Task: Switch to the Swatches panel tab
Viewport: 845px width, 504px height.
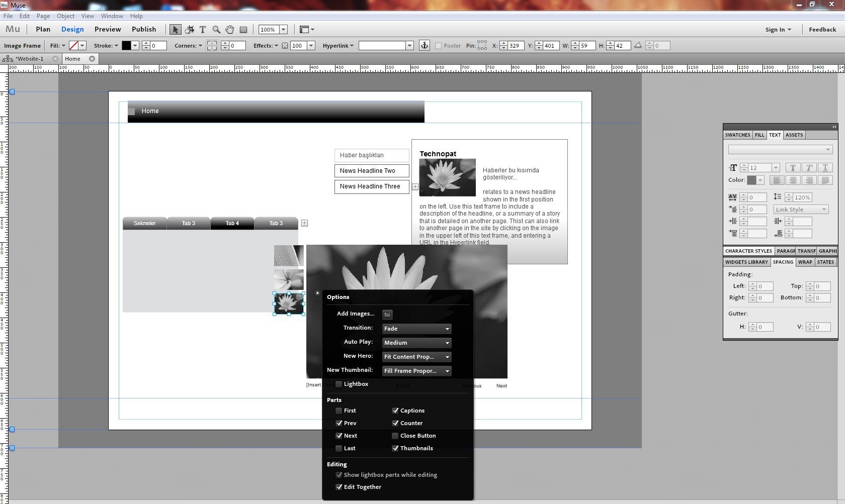Action: coord(738,135)
